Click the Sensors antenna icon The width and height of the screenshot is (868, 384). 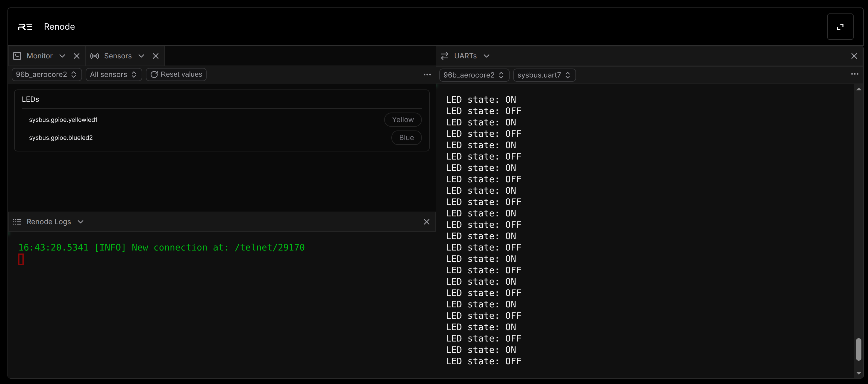coord(94,56)
